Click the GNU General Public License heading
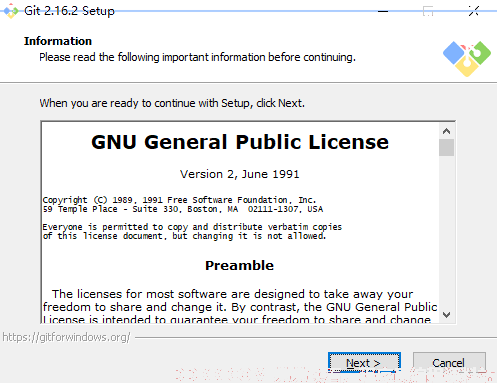The image size is (497, 385). (240, 142)
